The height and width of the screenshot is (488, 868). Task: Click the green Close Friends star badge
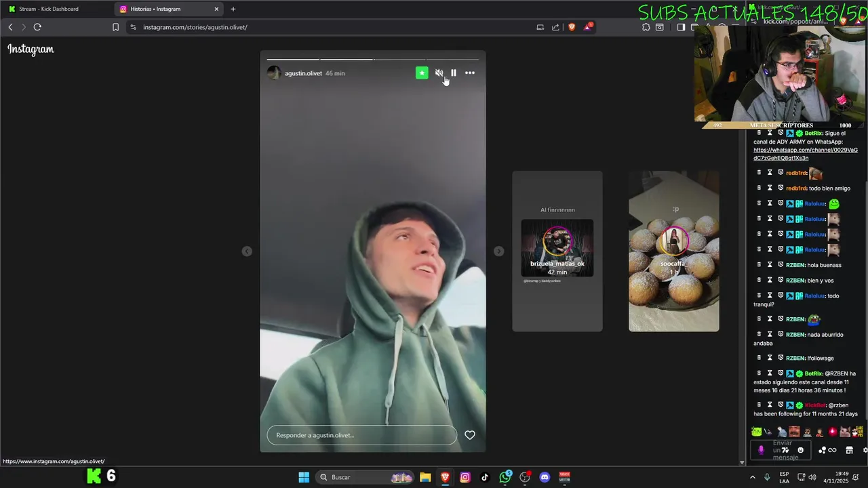422,73
